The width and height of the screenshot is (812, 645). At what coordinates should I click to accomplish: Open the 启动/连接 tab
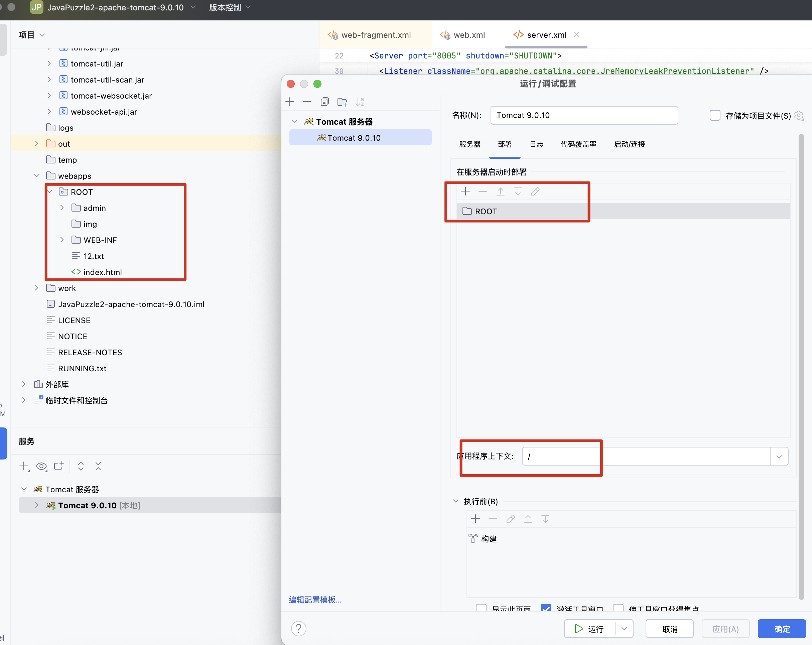coord(629,144)
